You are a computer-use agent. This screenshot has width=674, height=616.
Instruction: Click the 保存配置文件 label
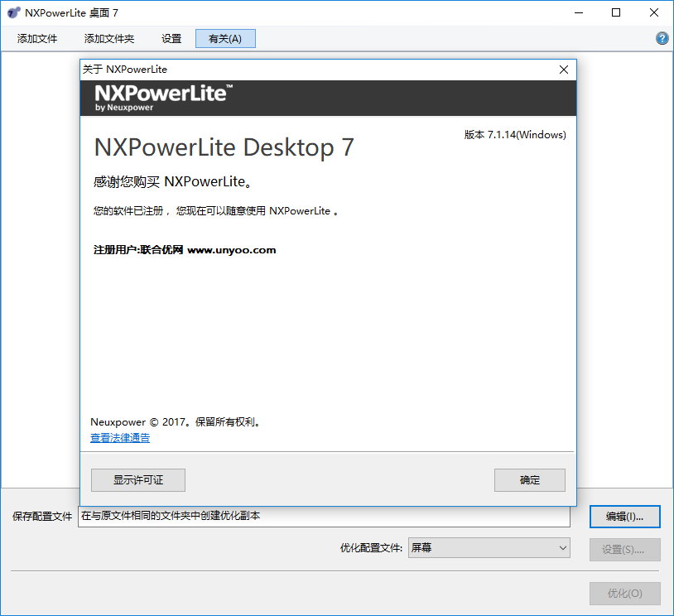pyautogui.click(x=42, y=517)
